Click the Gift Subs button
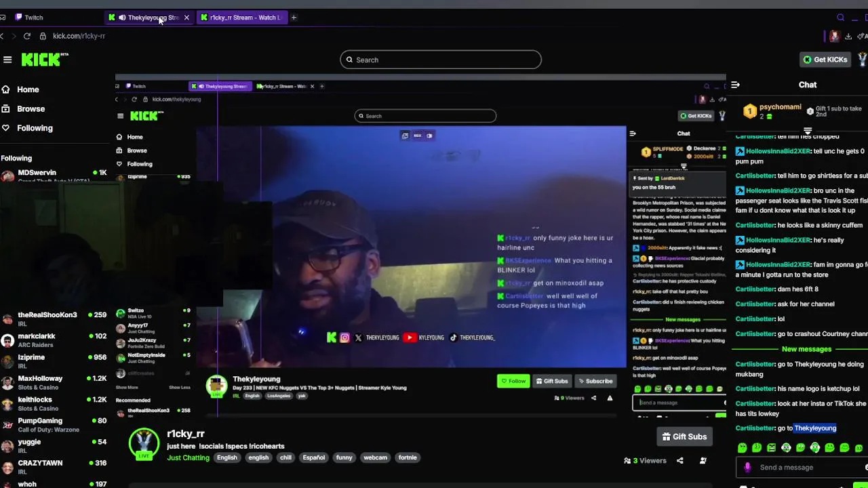This screenshot has height=488, width=868. pos(684,436)
